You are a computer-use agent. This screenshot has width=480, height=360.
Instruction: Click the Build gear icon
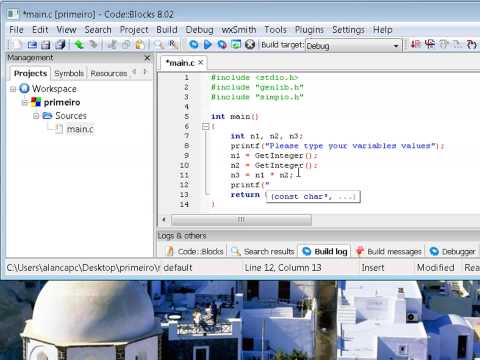tap(193, 44)
